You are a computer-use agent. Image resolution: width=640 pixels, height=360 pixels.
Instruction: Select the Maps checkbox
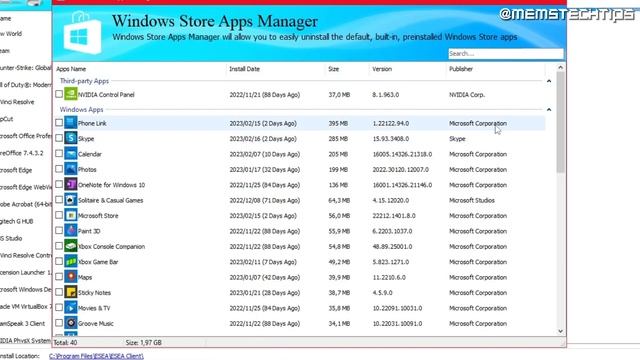[x=59, y=277]
